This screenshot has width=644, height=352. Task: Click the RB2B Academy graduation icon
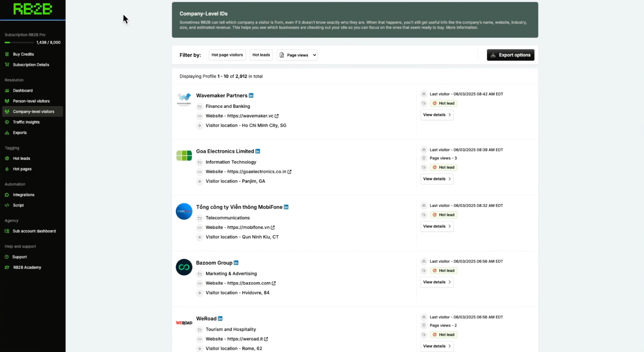pyautogui.click(x=7, y=267)
